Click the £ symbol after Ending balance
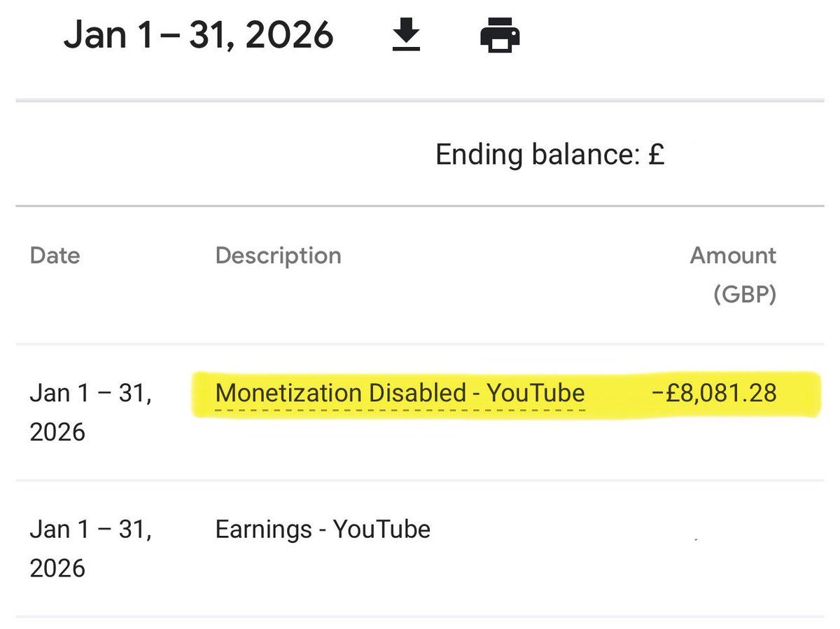 click(x=656, y=155)
